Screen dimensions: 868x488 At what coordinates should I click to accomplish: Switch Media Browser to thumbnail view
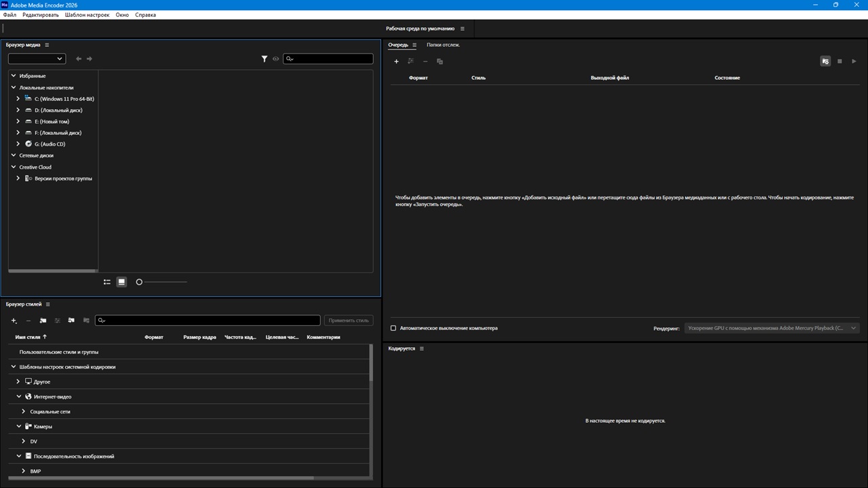pyautogui.click(x=121, y=282)
